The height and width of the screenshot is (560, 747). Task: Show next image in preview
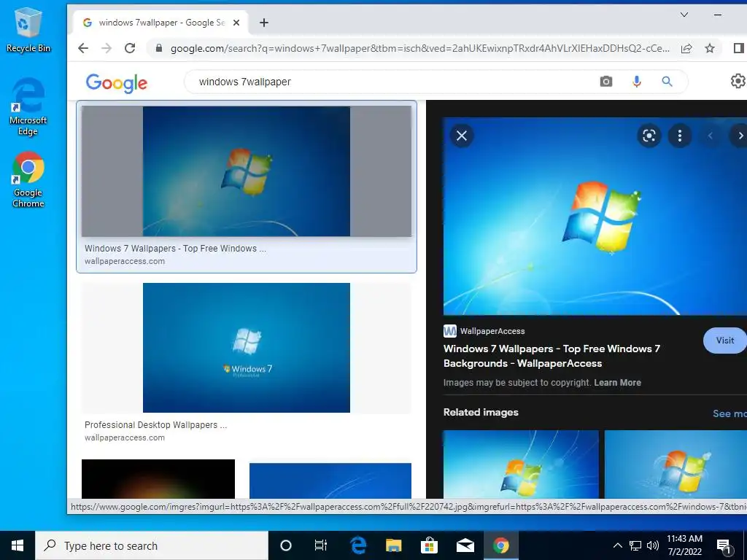[740, 136]
